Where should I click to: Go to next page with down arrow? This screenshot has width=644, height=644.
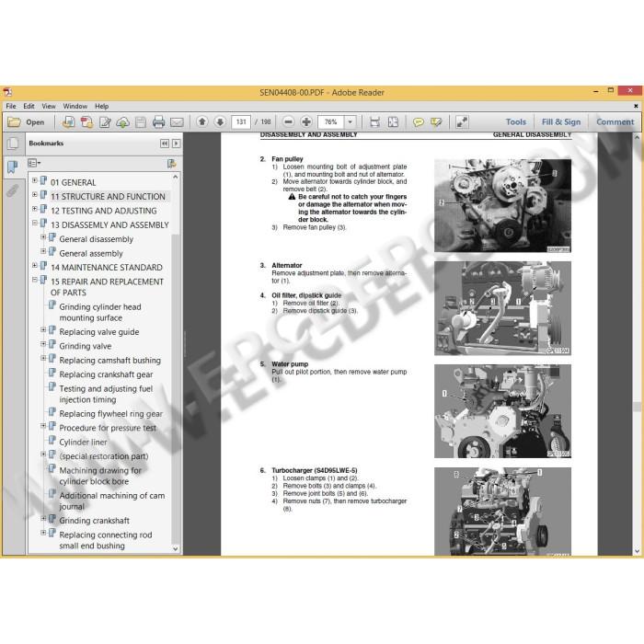(220, 121)
